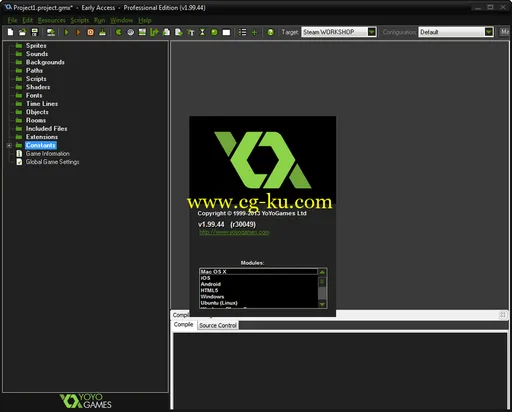The image size is (512, 412).
Task: Open the Scripts menu
Action: click(x=80, y=20)
